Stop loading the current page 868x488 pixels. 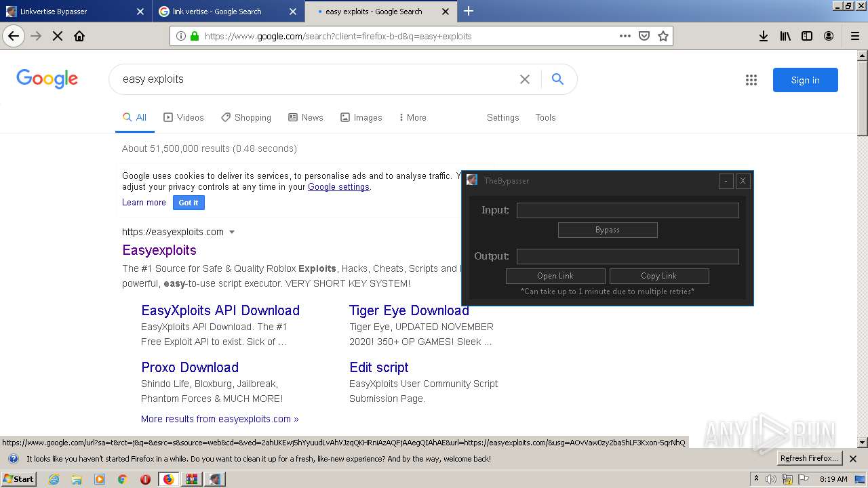click(58, 36)
